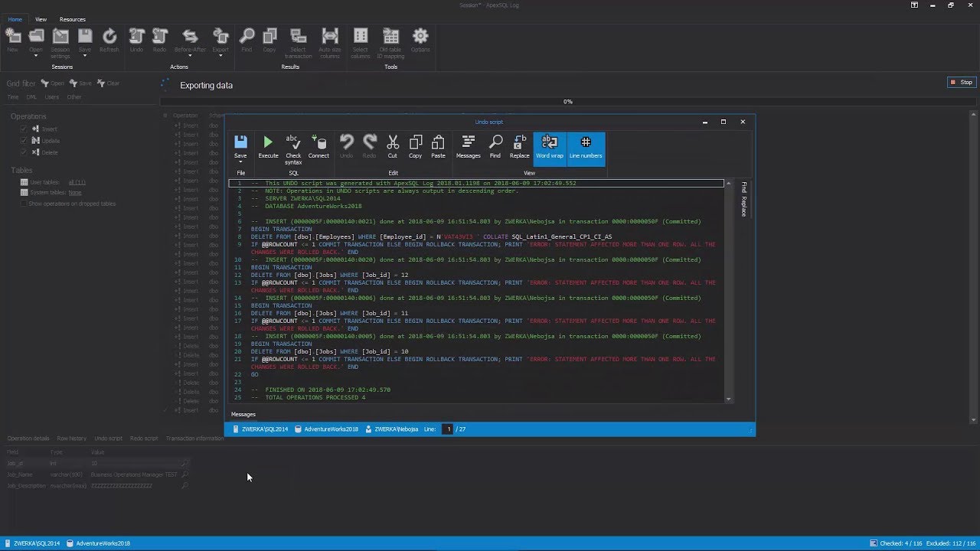Clear the Grid filter
This screenshot has height=551, width=980.
(108, 83)
